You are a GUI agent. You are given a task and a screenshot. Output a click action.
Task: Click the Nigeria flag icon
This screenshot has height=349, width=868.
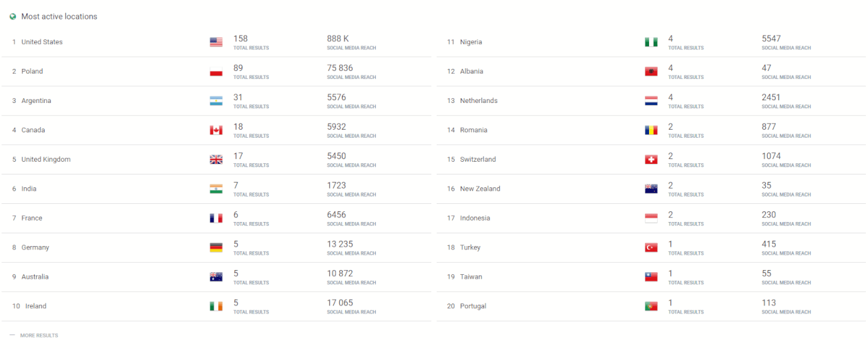point(651,42)
